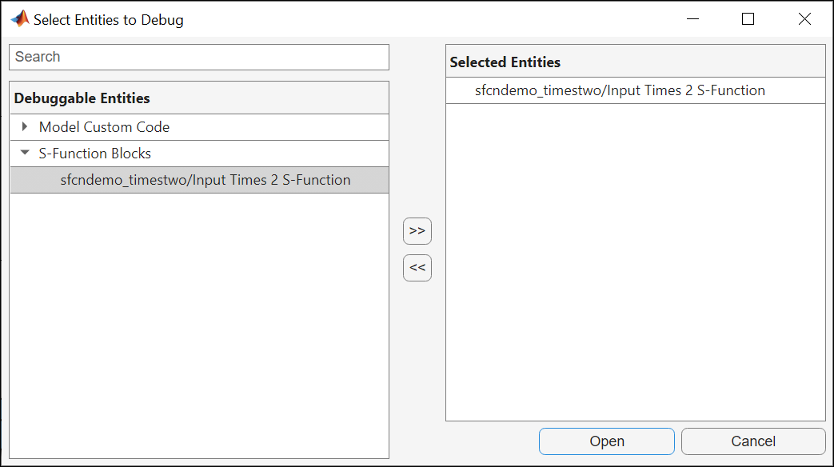Click the MATLAB logo in title bar
Image resolution: width=834 pixels, height=467 pixels.
tap(19, 19)
